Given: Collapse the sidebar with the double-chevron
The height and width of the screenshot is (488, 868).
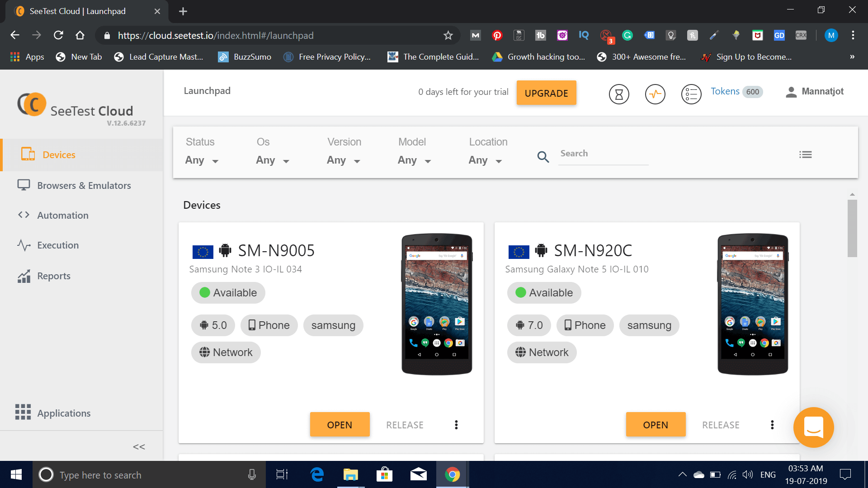Looking at the screenshot, I should [x=139, y=446].
